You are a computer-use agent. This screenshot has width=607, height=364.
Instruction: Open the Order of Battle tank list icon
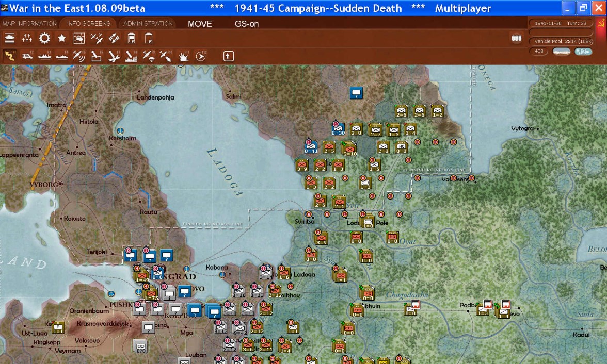pyautogui.click(x=10, y=38)
